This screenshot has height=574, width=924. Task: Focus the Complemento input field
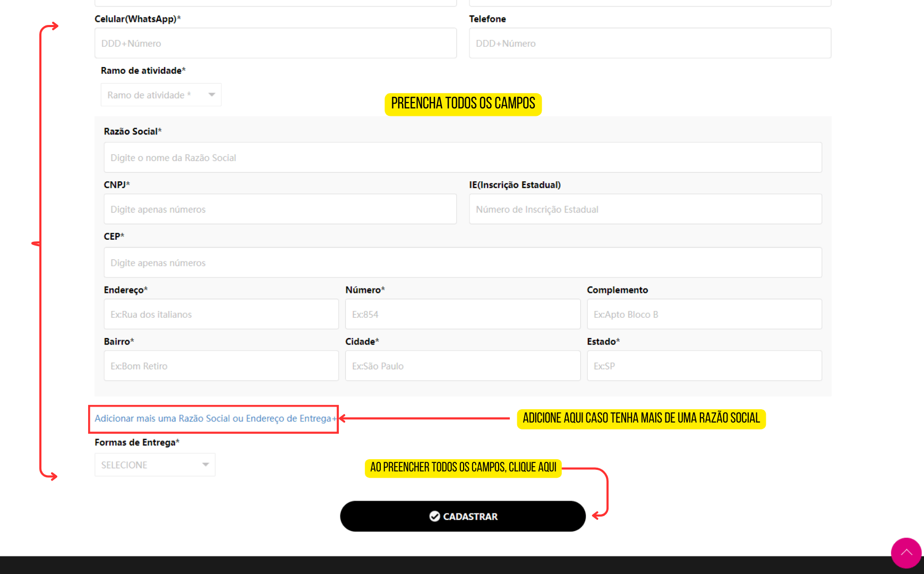[x=704, y=315]
